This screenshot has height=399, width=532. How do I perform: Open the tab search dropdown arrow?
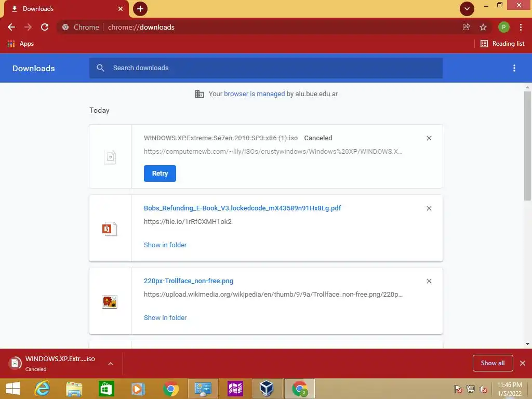[467, 9]
